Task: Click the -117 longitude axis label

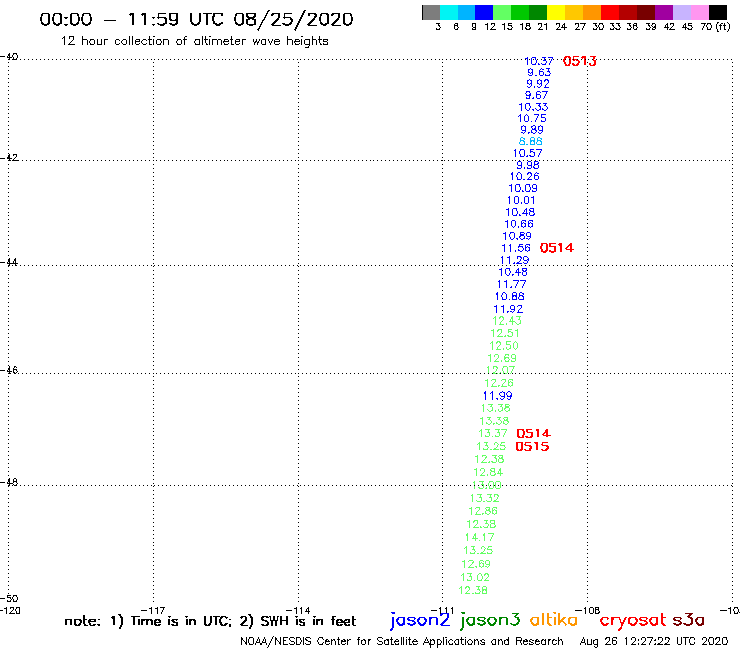Action: 153,610
